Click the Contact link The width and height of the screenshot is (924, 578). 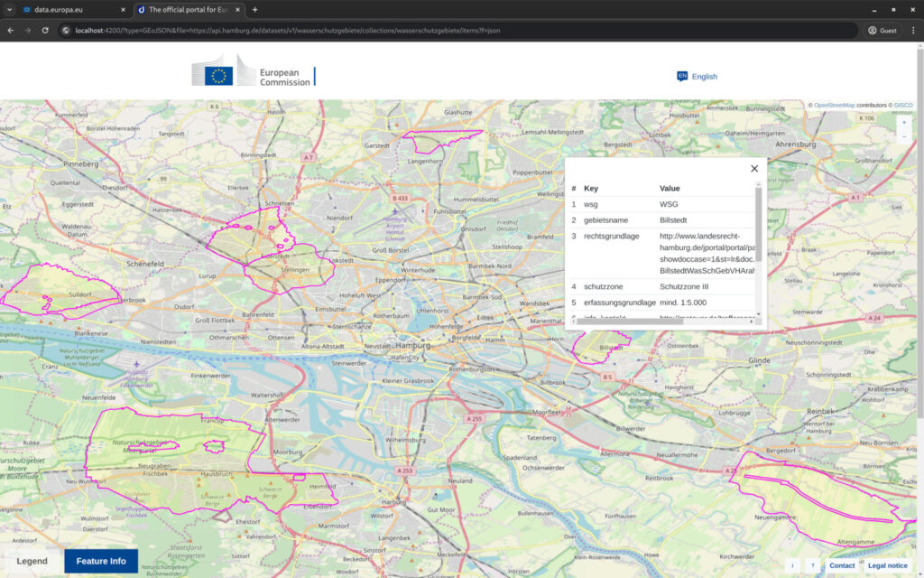point(842,565)
